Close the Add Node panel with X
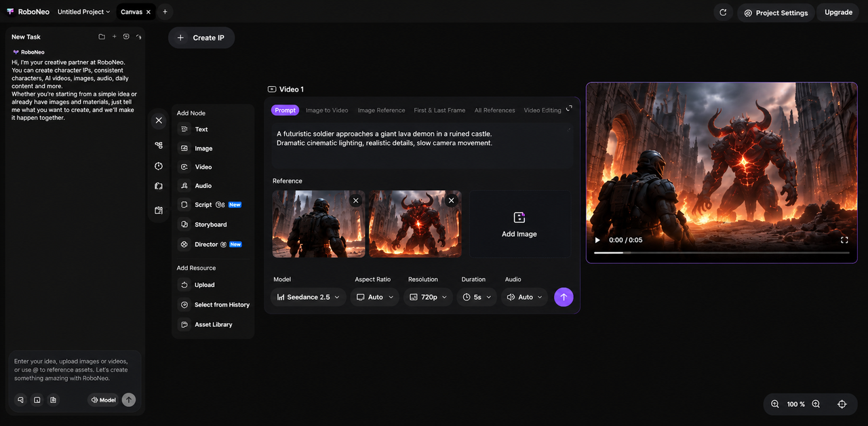Screen dimensions: 868x426 (x=159, y=120)
